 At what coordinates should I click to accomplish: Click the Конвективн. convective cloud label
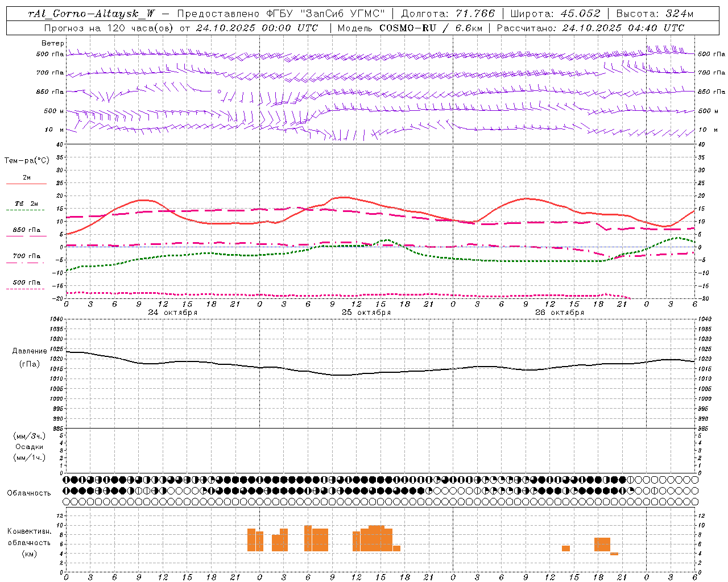[30, 531]
